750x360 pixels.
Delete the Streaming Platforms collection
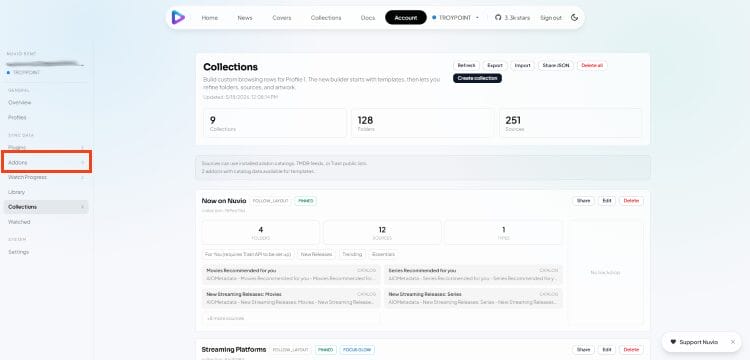point(631,350)
